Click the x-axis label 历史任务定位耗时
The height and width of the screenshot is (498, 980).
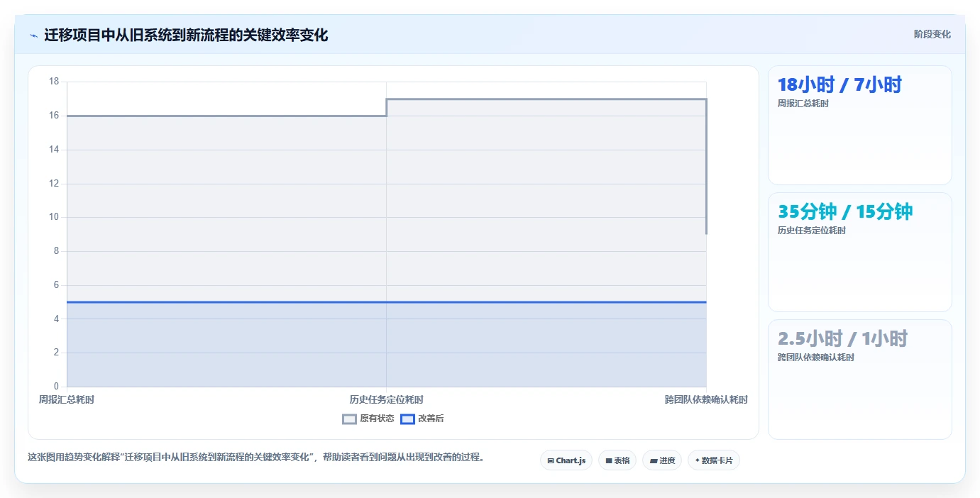(x=387, y=399)
